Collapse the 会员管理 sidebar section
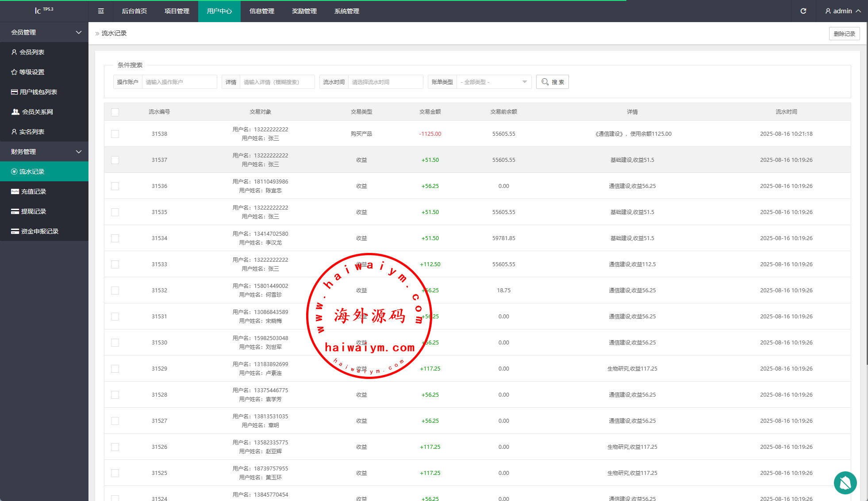Viewport: 868px width, 501px height. [x=44, y=32]
